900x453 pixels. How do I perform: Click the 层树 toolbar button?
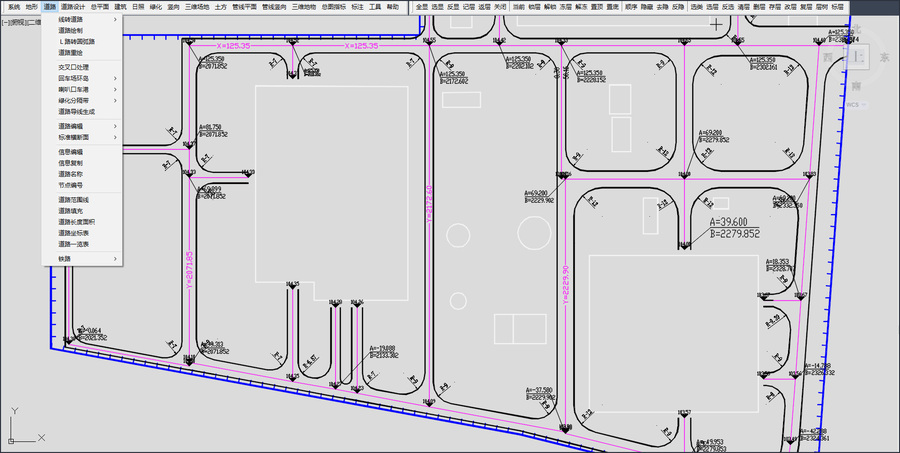tap(822, 7)
